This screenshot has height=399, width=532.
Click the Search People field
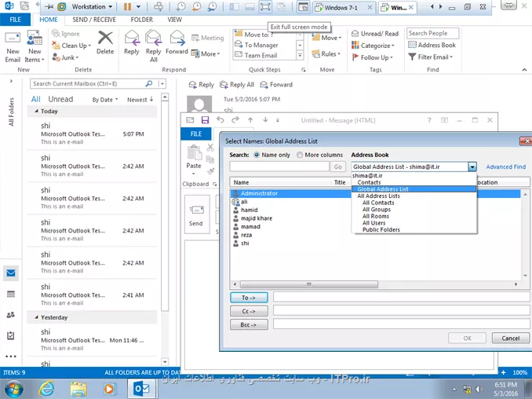point(432,33)
